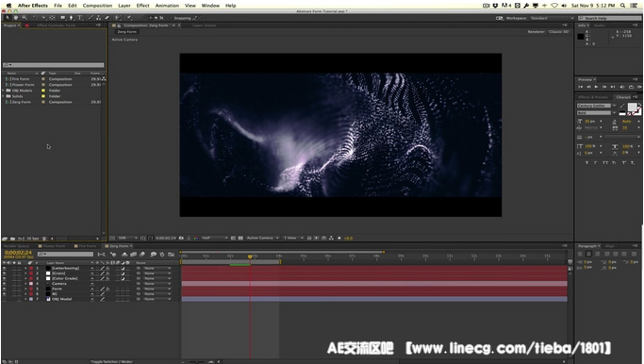This screenshot has width=644, height=364.
Task: Enable the Snapping checkbox
Action: point(172,18)
